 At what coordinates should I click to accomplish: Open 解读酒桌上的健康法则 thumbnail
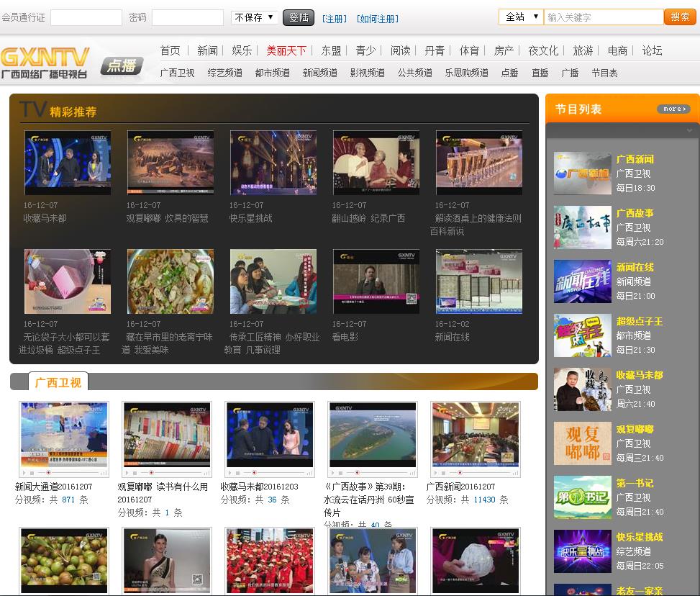[479, 163]
